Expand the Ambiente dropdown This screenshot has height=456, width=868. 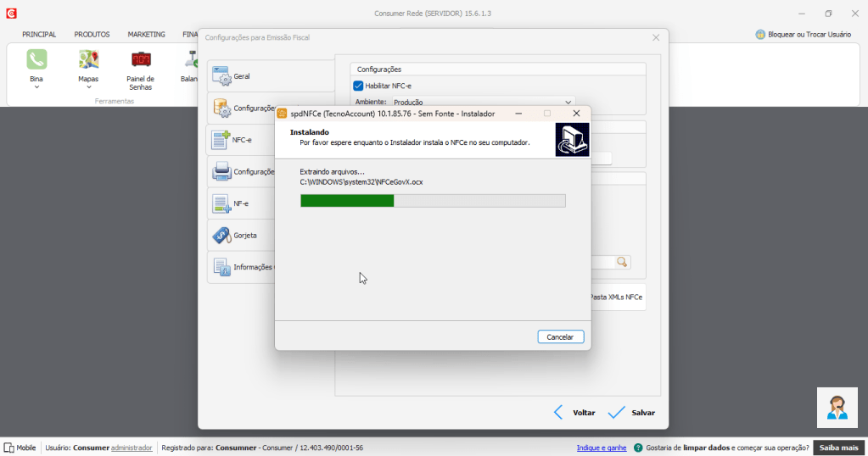click(x=568, y=102)
